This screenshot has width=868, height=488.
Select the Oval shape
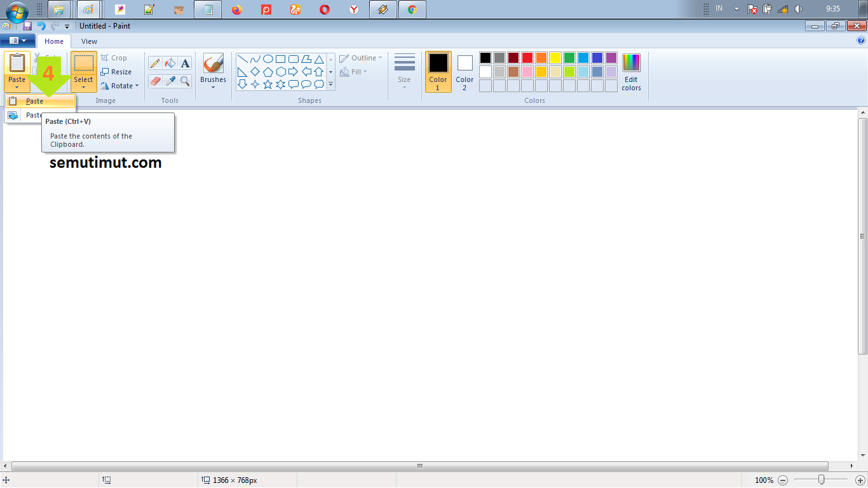click(268, 58)
